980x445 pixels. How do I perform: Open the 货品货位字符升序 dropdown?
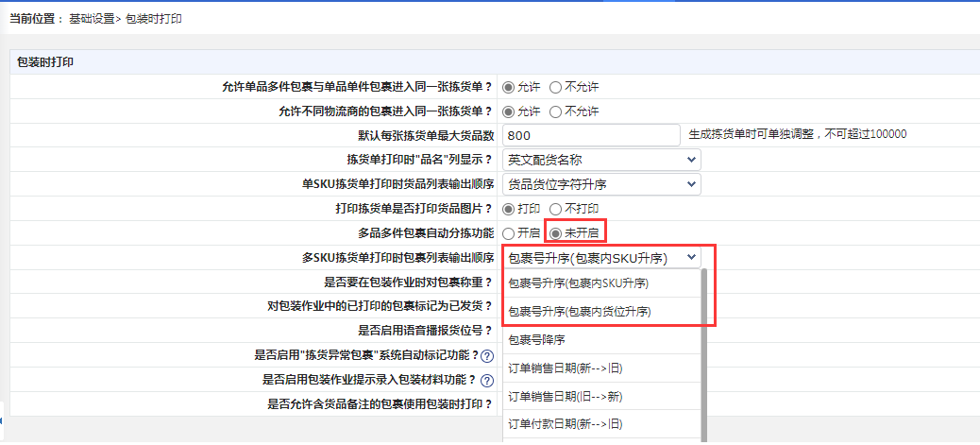pos(601,184)
